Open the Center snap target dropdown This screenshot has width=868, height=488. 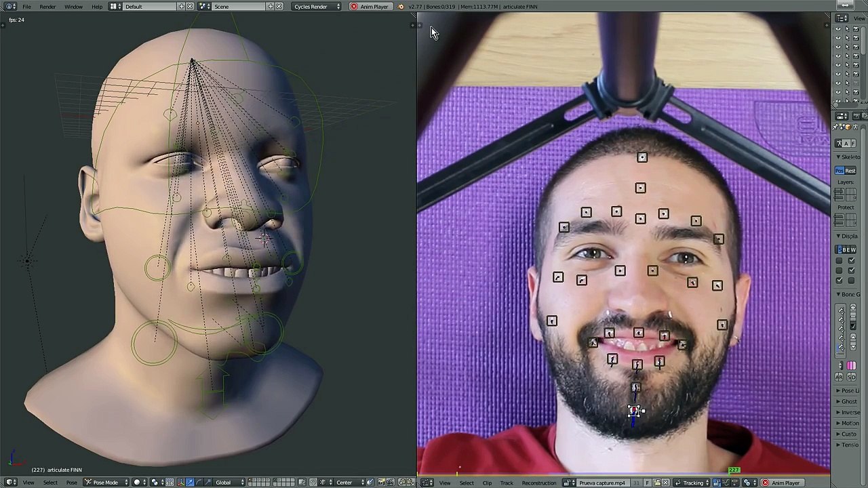point(349,482)
